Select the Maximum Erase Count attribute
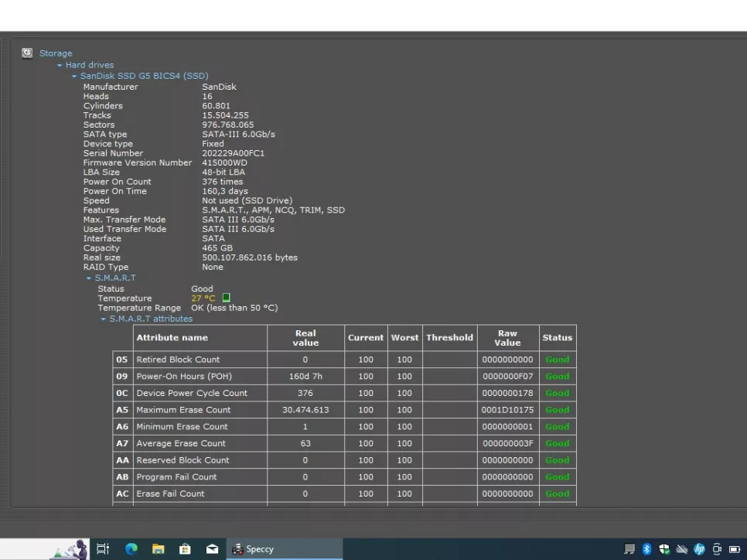The height and width of the screenshot is (560, 747). point(183,409)
